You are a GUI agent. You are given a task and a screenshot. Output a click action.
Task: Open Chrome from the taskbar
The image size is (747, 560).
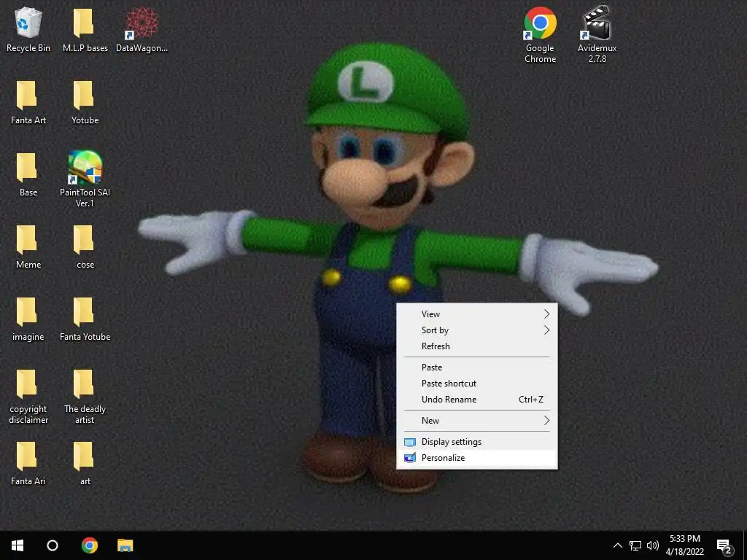pos(89,545)
